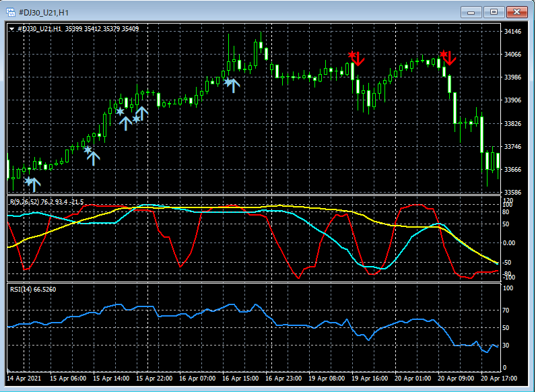
Task: Select blue buy arrow above 15 Apr 06:00
Action: (93, 158)
